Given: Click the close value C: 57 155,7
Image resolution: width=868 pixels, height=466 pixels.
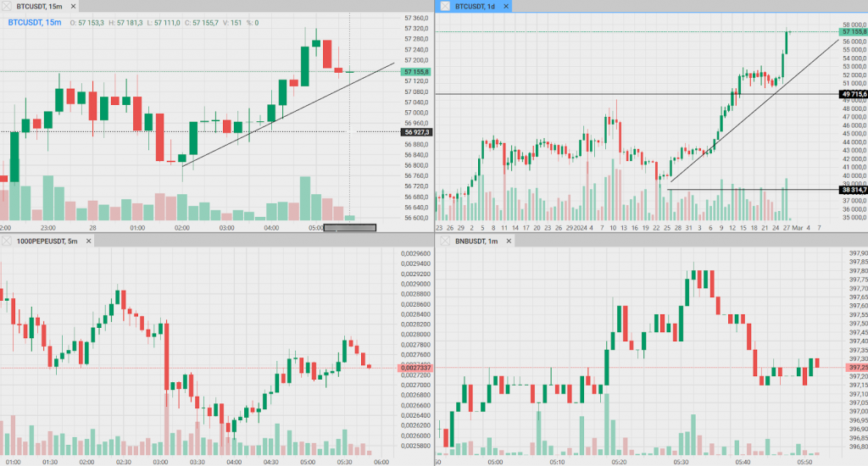Looking at the screenshot, I should 202,23.
